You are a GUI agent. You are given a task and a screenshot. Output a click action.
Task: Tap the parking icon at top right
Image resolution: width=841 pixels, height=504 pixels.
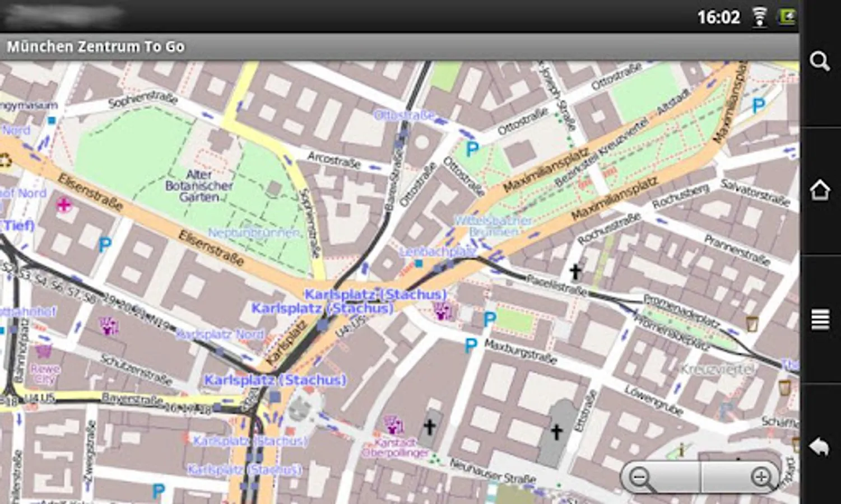pyautogui.click(x=759, y=105)
